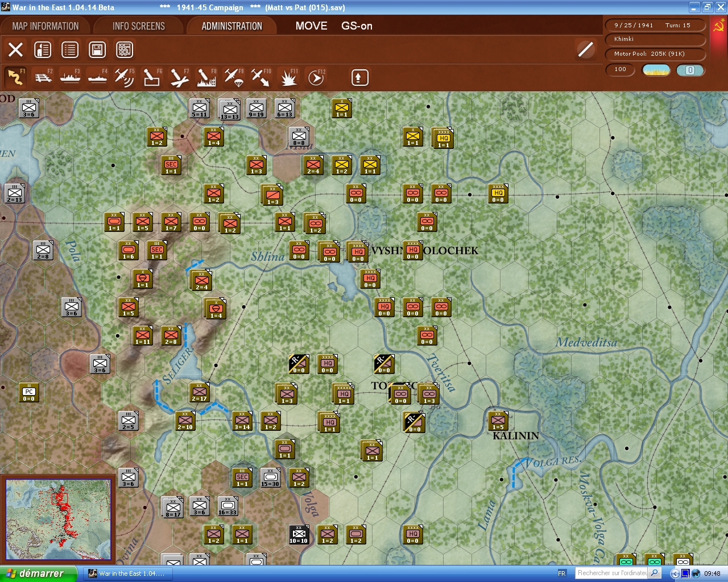The image size is (728, 582).
Task: Select the unit counter above the KALININ label
Action: point(498,421)
